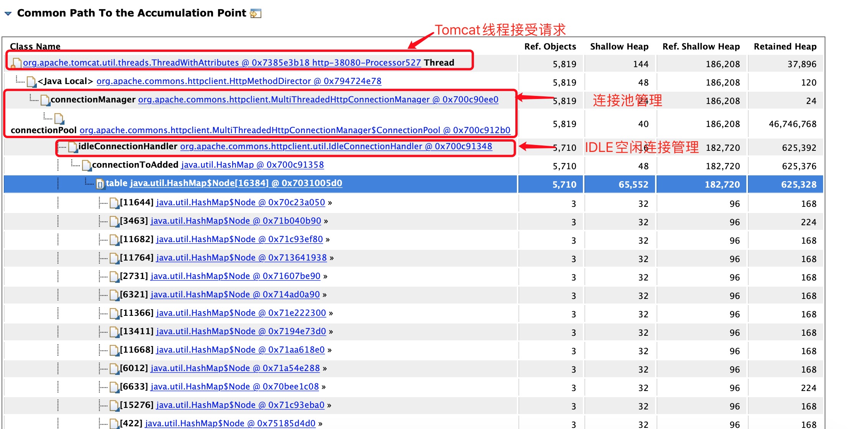Expand the [6321] node via » marker
This screenshot has height=429, width=868.
click(x=325, y=295)
